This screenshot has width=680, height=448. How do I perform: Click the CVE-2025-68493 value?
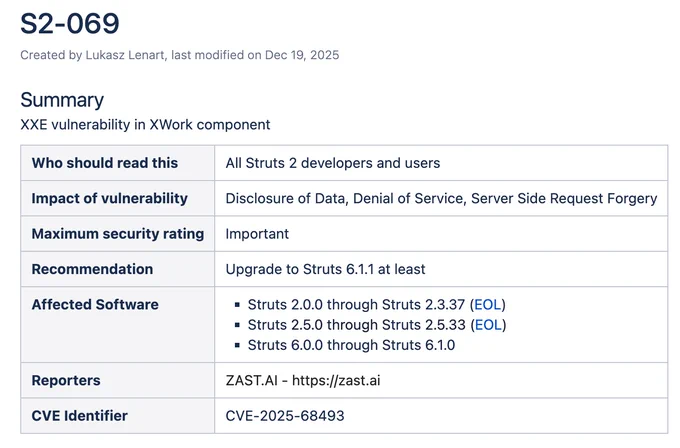[285, 415]
